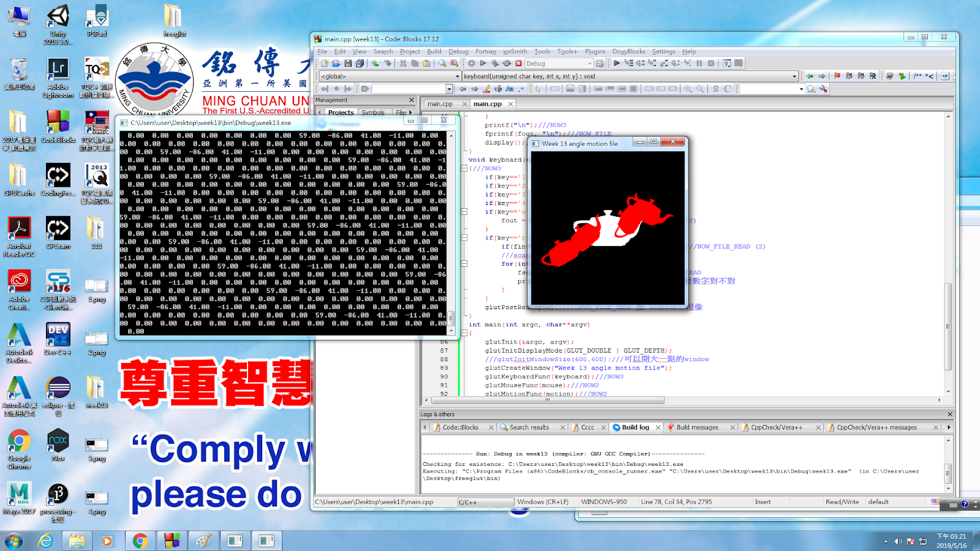980x551 pixels.
Task: Open Find with the magnifier icon
Action: (442, 63)
